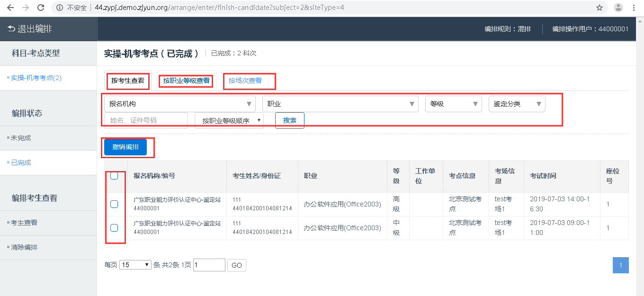The width and height of the screenshot is (644, 296).
Task: Bookmark this page with the star icon
Action: [x=599, y=8]
